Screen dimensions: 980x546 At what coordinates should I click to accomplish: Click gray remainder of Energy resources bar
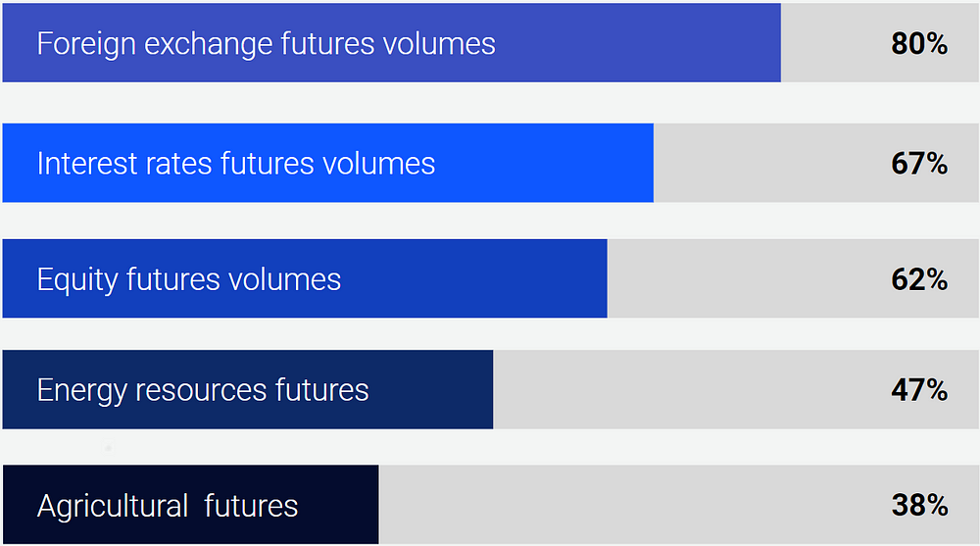736,389
